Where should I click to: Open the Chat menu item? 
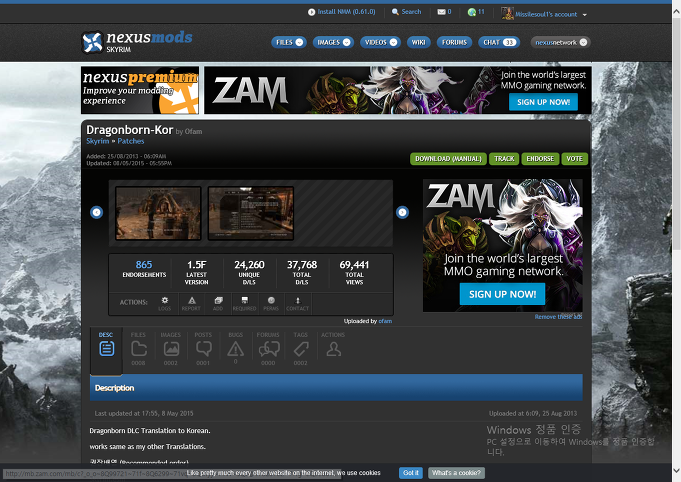(x=499, y=42)
